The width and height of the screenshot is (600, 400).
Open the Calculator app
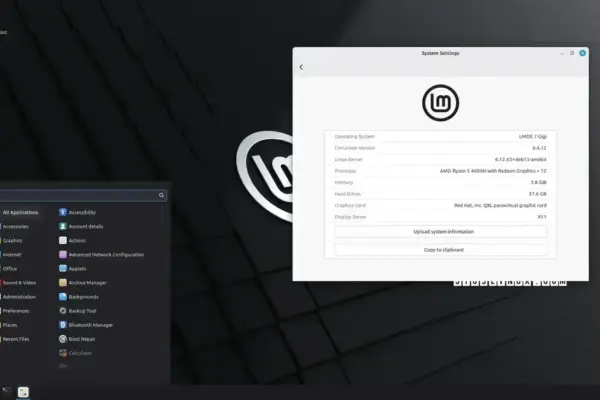click(x=75, y=353)
